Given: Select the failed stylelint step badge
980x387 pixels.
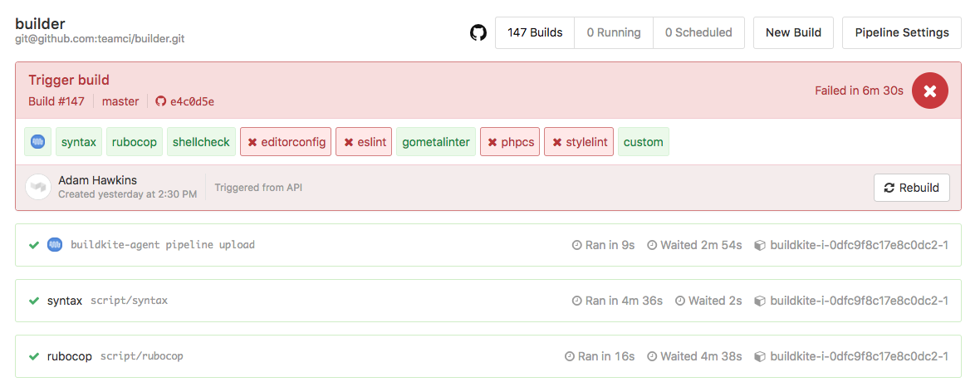Looking at the screenshot, I should (x=580, y=142).
